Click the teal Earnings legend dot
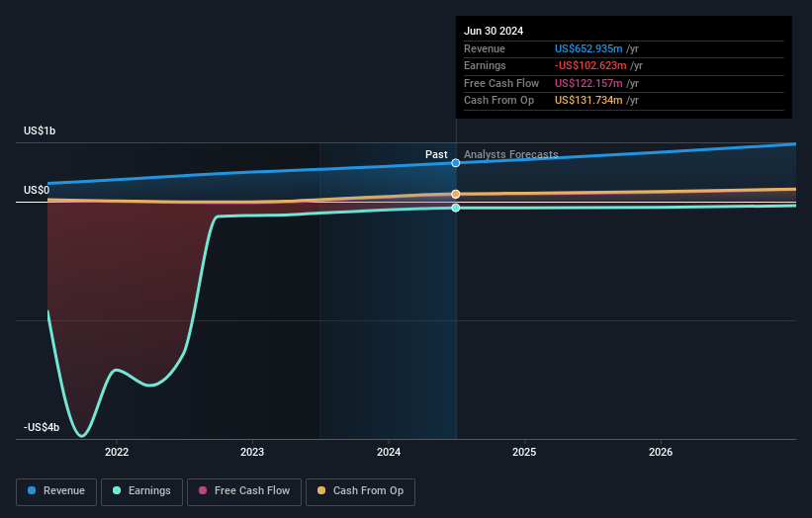 tap(117, 490)
